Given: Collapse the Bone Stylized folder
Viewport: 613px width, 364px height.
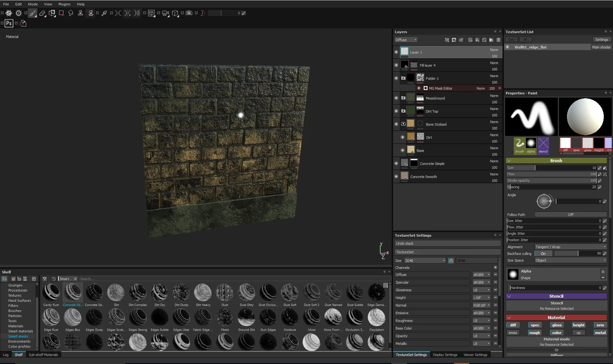Looking at the screenshot, I should (x=403, y=124).
